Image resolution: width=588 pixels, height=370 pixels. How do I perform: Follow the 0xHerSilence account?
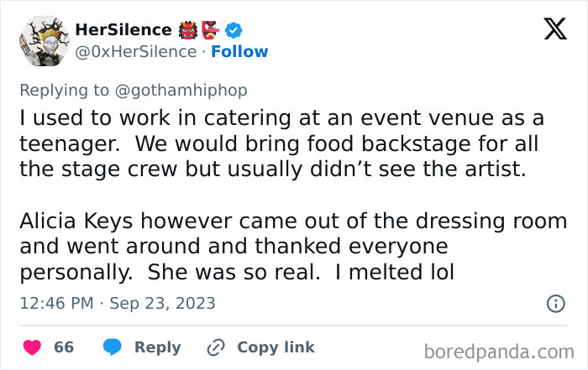coord(239,51)
